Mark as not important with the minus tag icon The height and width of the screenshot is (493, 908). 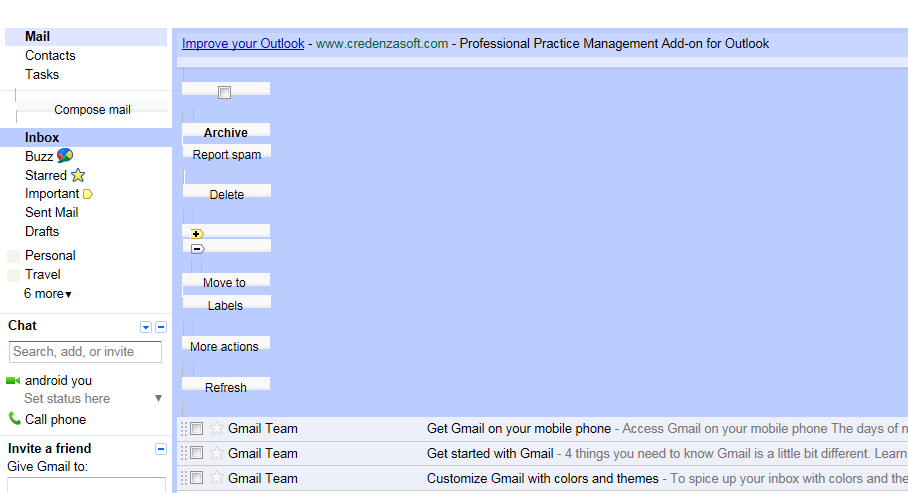coord(197,249)
